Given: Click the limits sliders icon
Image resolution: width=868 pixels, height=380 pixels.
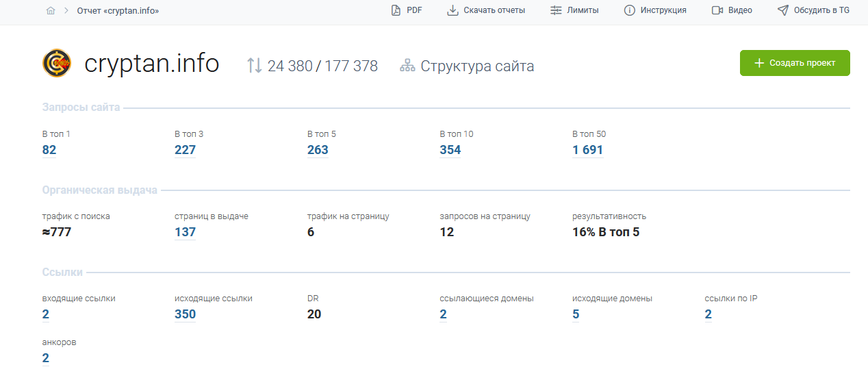Looking at the screenshot, I should [x=556, y=10].
